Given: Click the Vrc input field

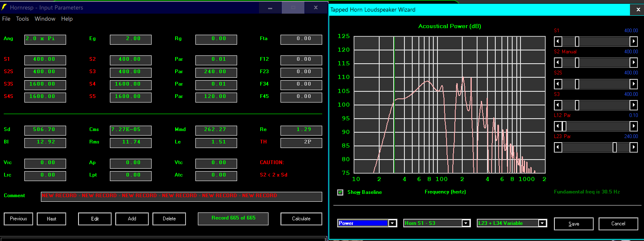Looking at the screenshot, I should coord(45,163).
